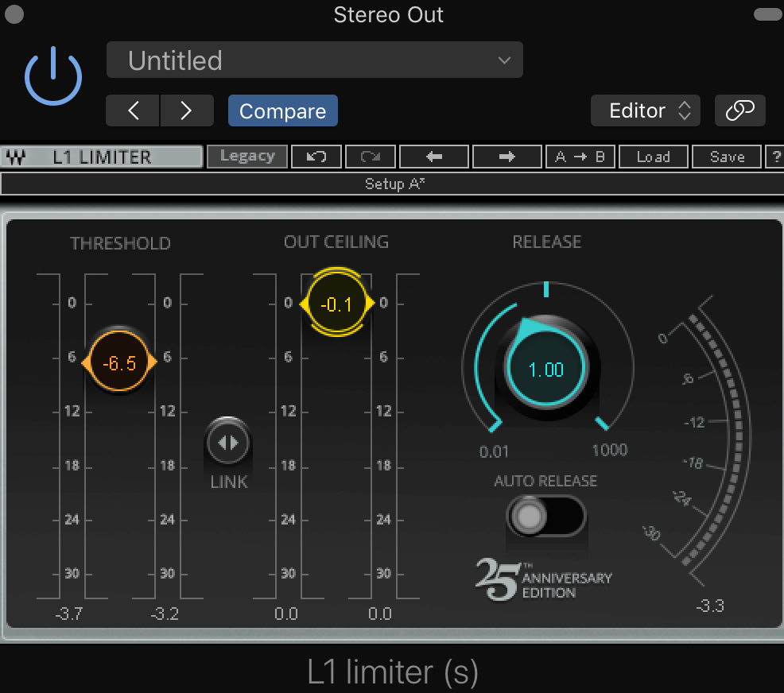Viewport: 784px width, 693px height.
Task: Click the -3.3 attenuation meter readout
Action: tap(709, 606)
